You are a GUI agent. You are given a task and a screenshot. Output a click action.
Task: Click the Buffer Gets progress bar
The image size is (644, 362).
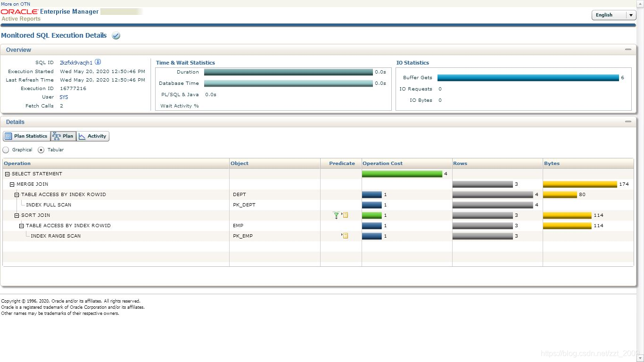(x=528, y=78)
